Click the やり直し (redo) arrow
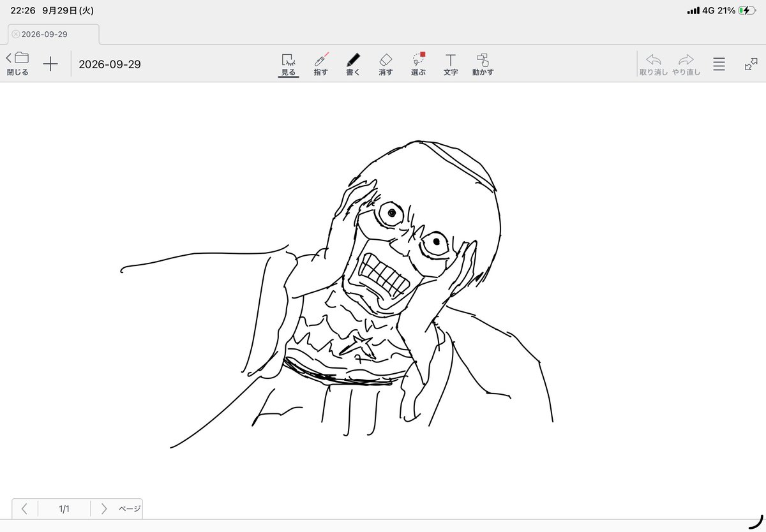Screen dimensions: 766x532 [x=686, y=64]
